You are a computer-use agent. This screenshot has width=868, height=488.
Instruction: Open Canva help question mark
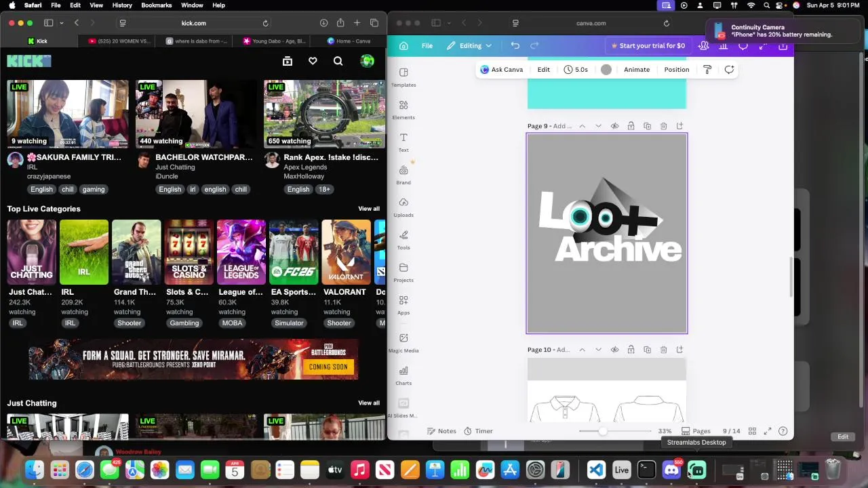click(783, 431)
